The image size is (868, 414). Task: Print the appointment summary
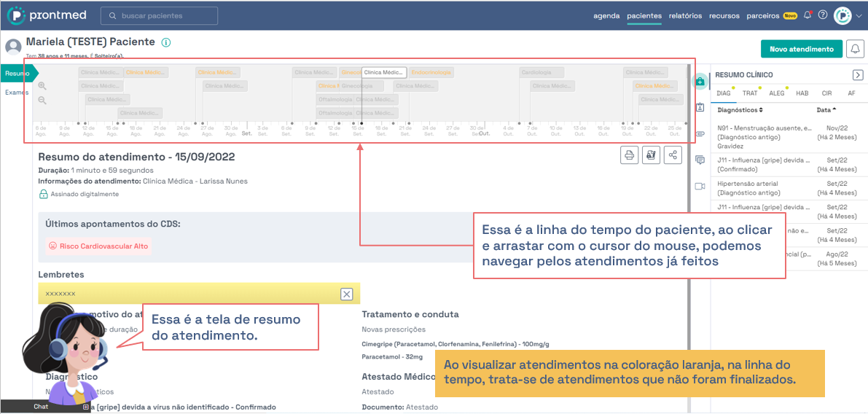629,155
